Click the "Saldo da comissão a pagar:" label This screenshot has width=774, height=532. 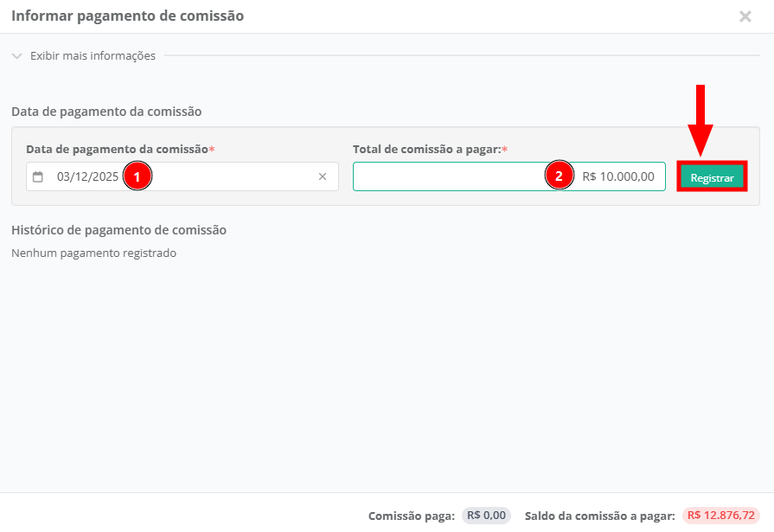(599, 516)
